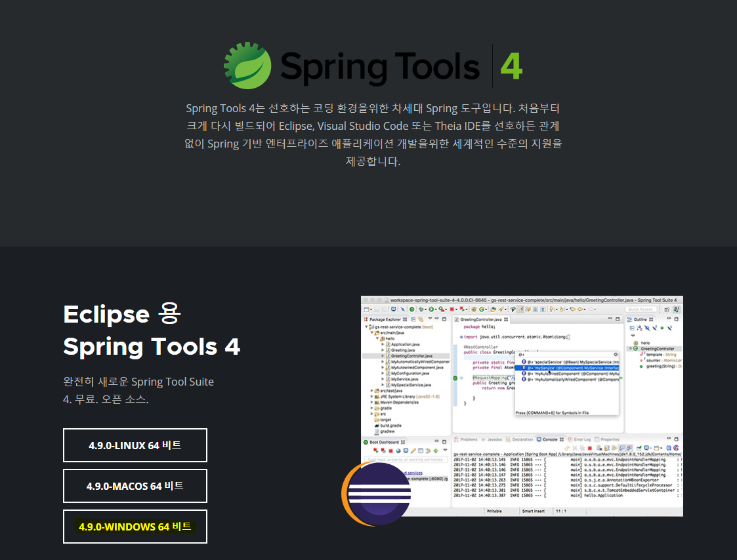Select the Spring Tools 4 intro paragraph

pos(373,135)
